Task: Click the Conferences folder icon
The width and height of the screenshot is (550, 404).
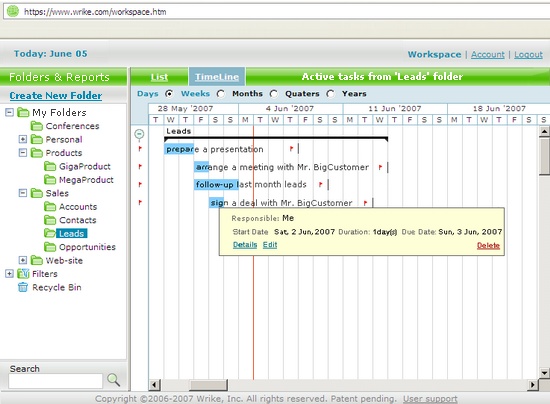Action: click(x=36, y=126)
